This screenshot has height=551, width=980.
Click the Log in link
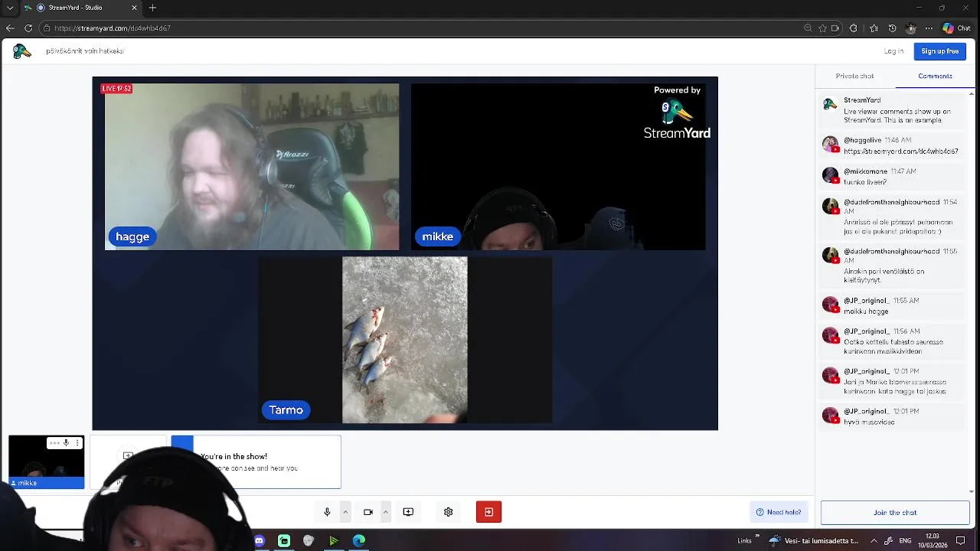[x=893, y=51]
